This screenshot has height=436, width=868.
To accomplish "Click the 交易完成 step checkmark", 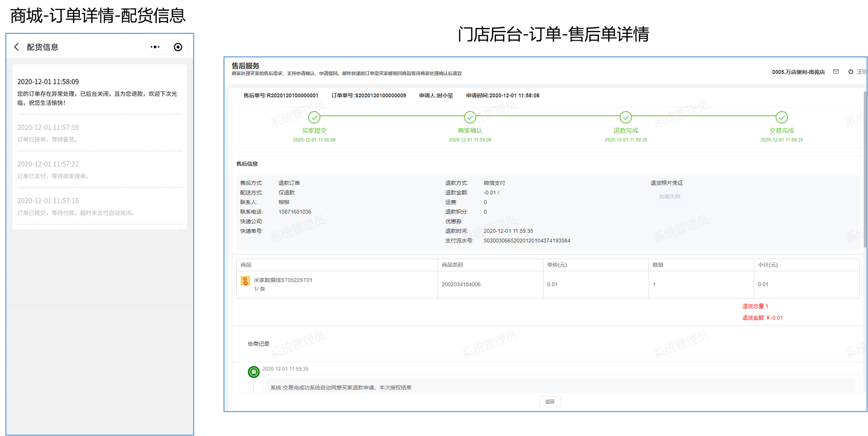I will tap(782, 117).
